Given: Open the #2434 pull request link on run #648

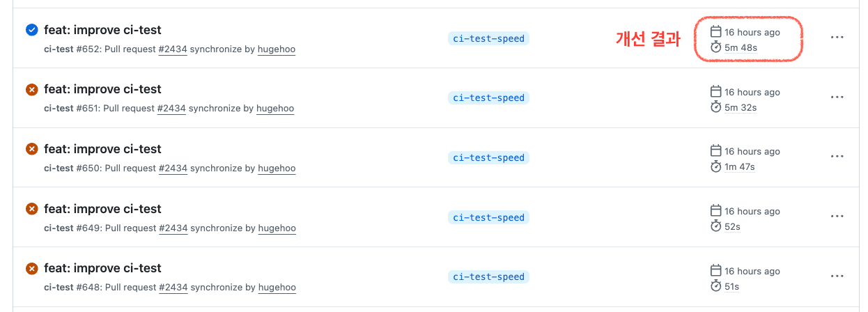Looking at the screenshot, I should tap(173, 288).
